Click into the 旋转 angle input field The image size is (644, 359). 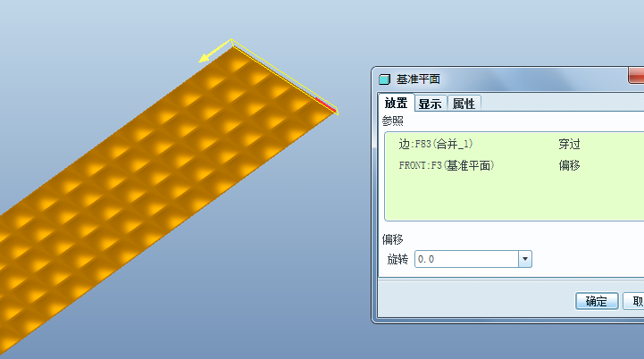tap(466, 259)
